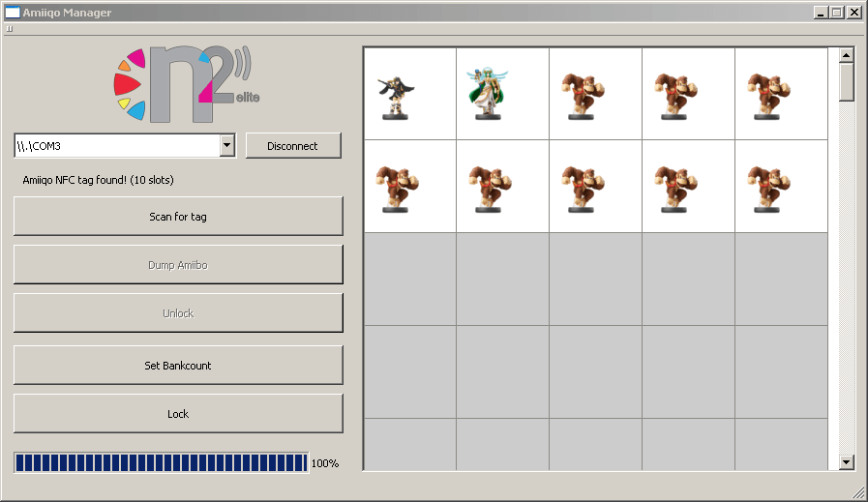Screen dimensions: 868x502
Task: Click Scan for tag button
Action: tap(178, 217)
